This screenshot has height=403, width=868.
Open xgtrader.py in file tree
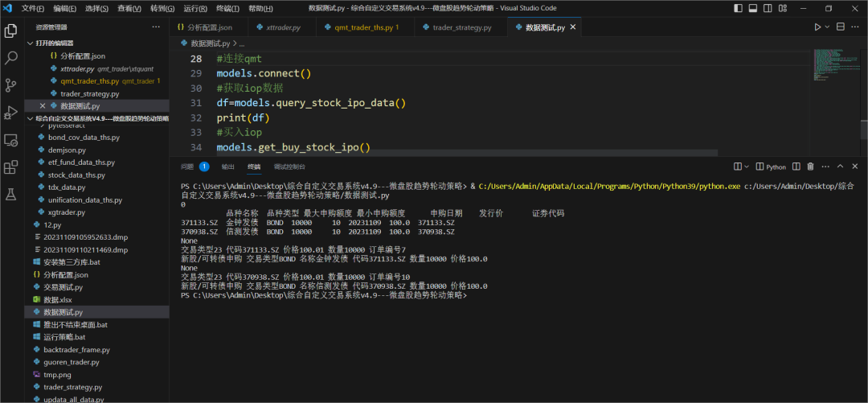pos(97,212)
